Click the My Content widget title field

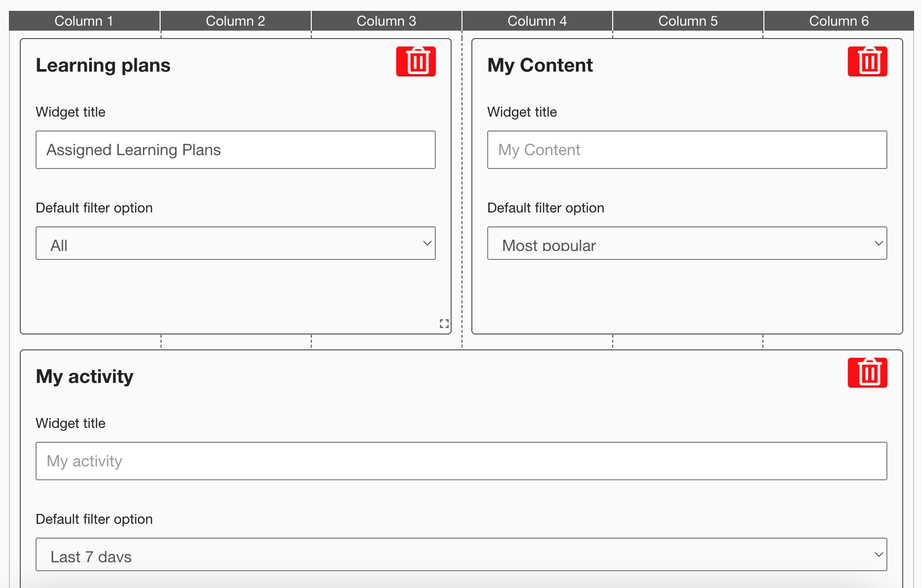[x=687, y=150]
